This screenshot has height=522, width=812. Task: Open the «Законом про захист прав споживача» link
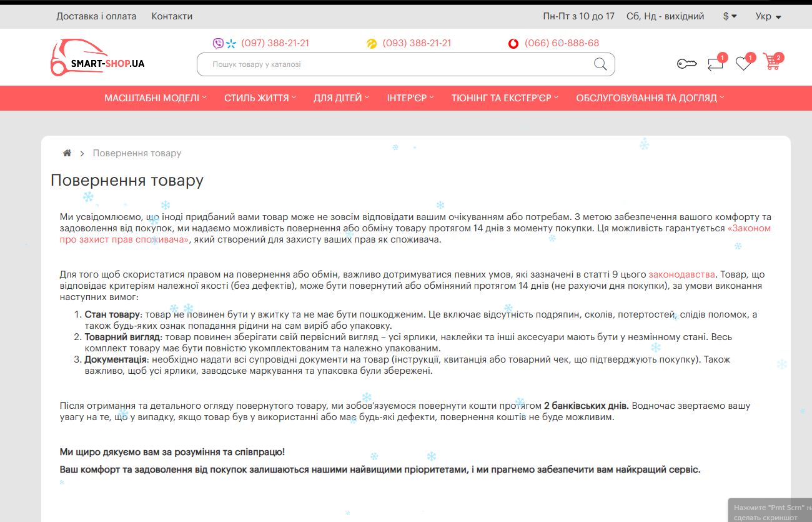(415, 234)
